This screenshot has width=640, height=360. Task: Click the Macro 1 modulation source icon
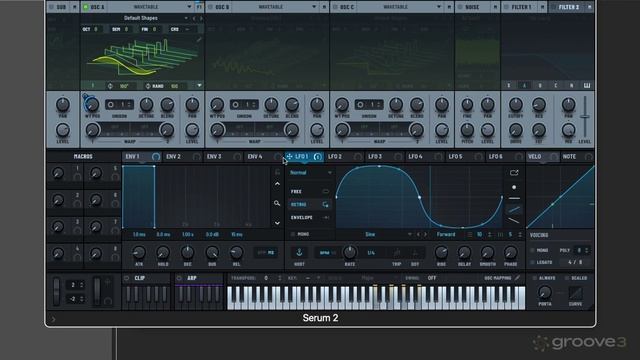click(77, 177)
